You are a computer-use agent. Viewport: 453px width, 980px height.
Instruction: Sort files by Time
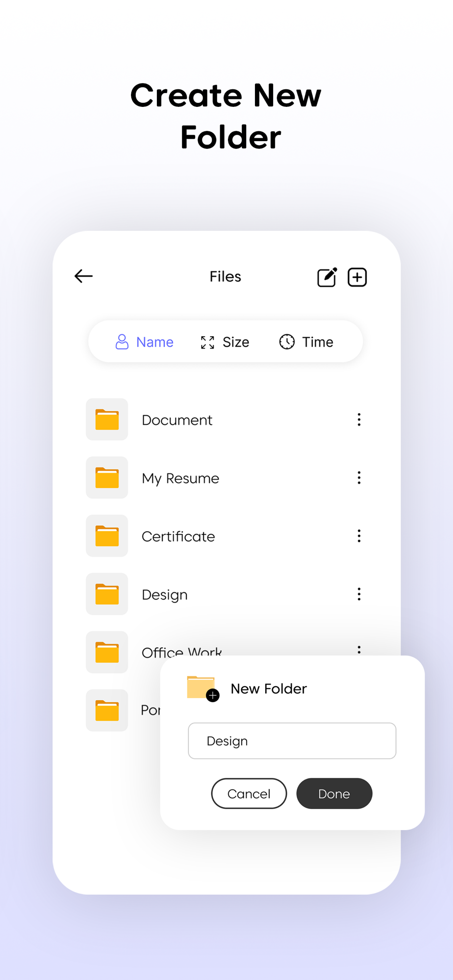point(306,342)
